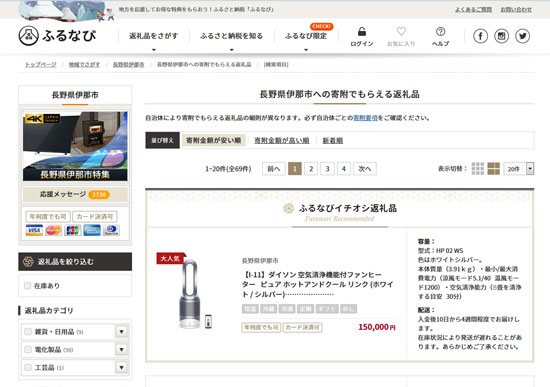The width and height of the screenshot is (550, 387).
Task: Visit the Twitter page icon
Action: 522,36
